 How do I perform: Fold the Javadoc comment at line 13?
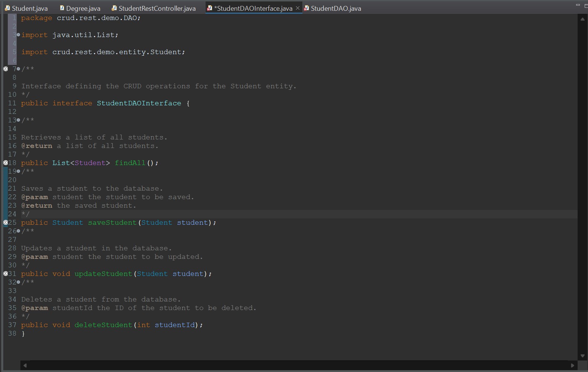point(18,120)
